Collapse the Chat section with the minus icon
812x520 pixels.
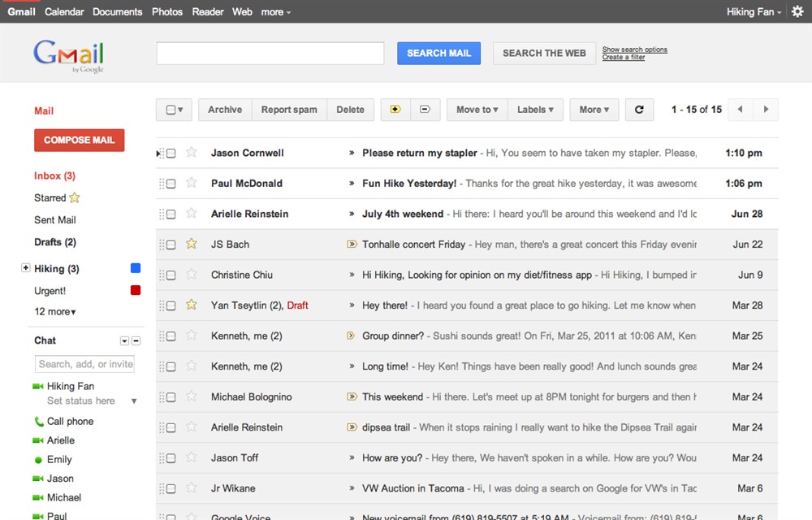click(x=136, y=340)
